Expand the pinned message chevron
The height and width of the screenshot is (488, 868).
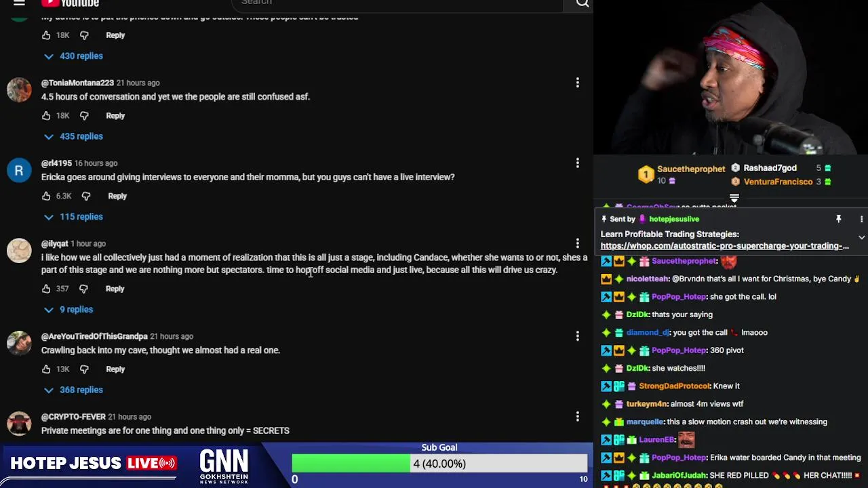861,238
